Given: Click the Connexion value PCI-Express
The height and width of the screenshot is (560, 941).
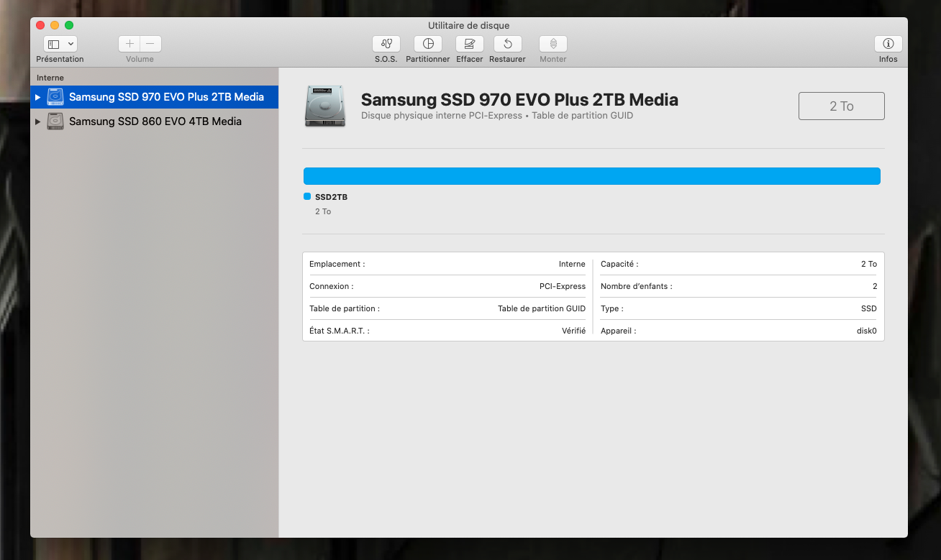Looking at the screenshot, I should [563, 286].
